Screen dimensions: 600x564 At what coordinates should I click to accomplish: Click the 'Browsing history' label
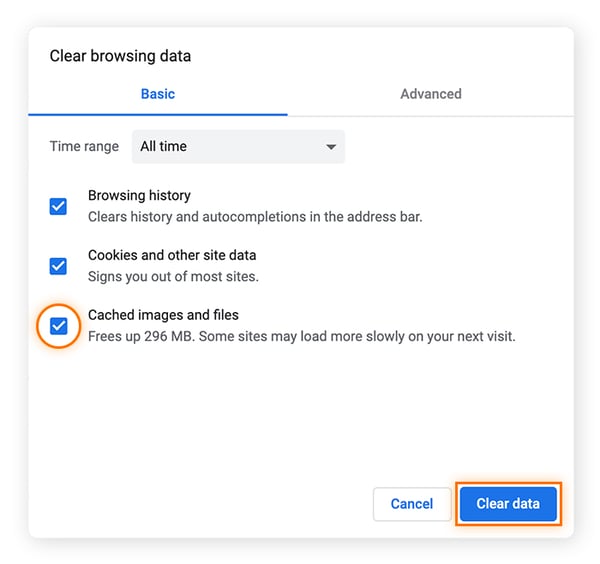(139, 196)
